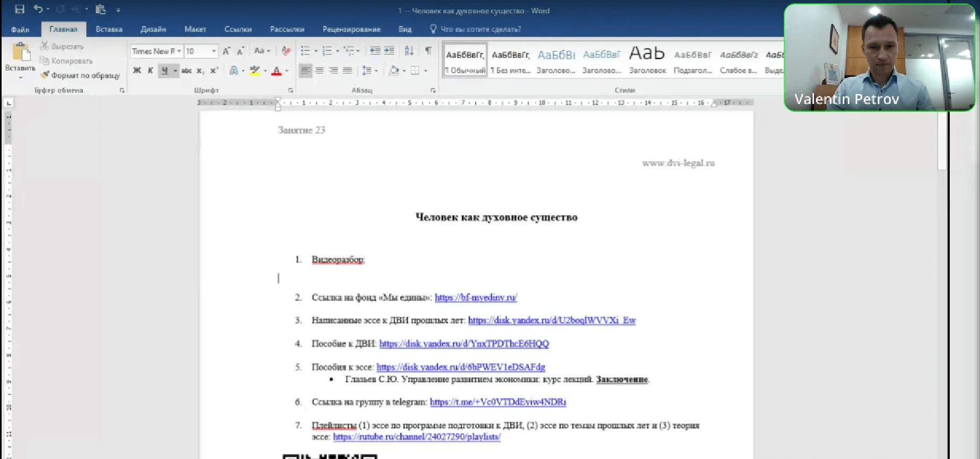Switch to the Макет tab
The height and width of the screenshot is (459, 980).
tap(195, 29)
